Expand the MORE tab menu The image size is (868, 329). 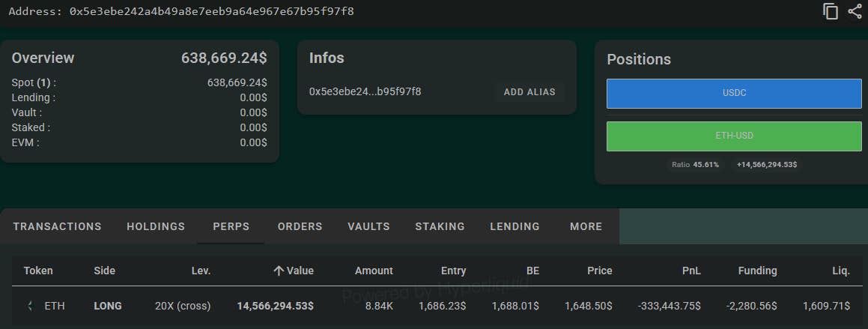click(586, 226)
